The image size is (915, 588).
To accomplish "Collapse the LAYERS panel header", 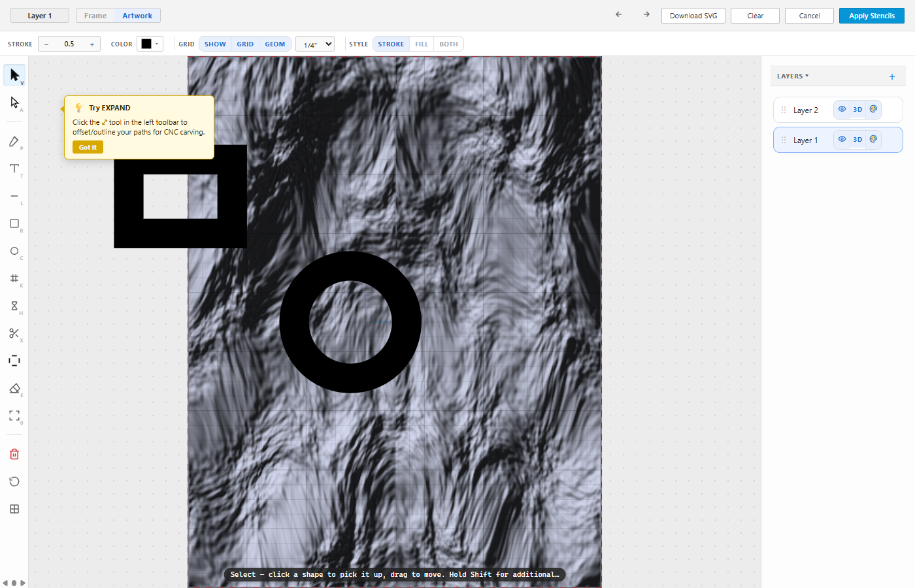I will tap(793, 76).
